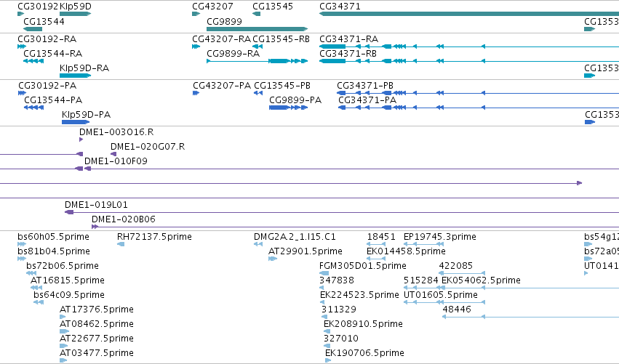Select EST UT01605.5prime
Viewport: 619px width, 364px height.
(444, 302)
